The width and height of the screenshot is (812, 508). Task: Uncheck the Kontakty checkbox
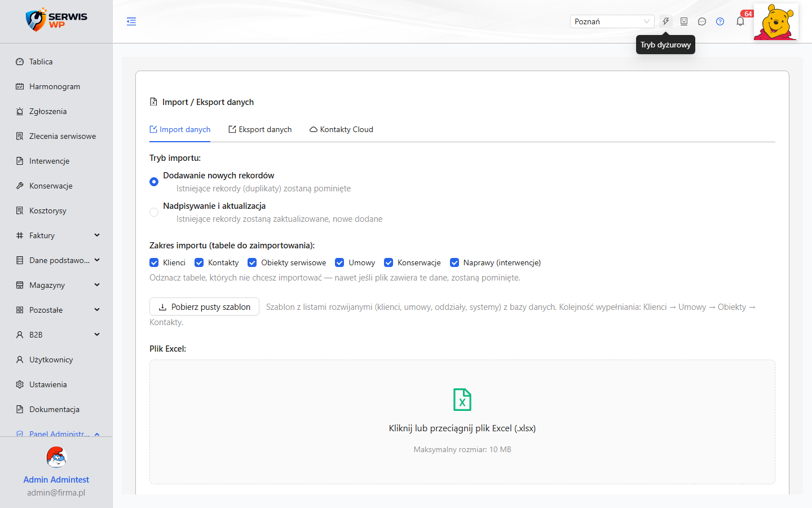pyautogui.click(x=199, y=262)
